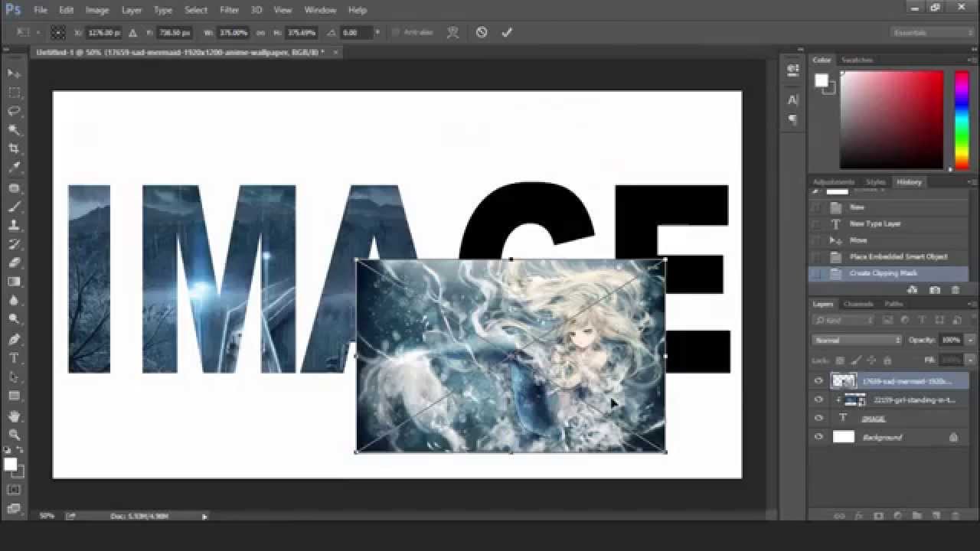The image size is (980, 551).
Task: Select the Dodge tool
Action: coord(14,319)
